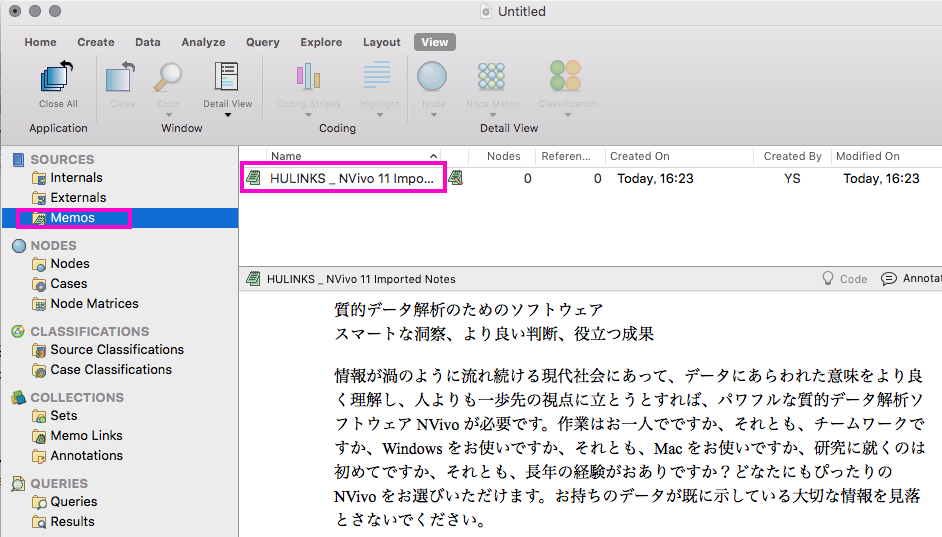Click the Annotations speech bubble icon
This screenshot has width=942, height=537.
(889, 279)
